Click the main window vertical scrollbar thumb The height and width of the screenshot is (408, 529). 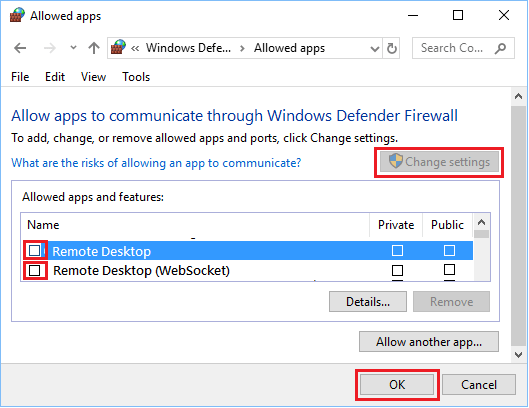519,225
